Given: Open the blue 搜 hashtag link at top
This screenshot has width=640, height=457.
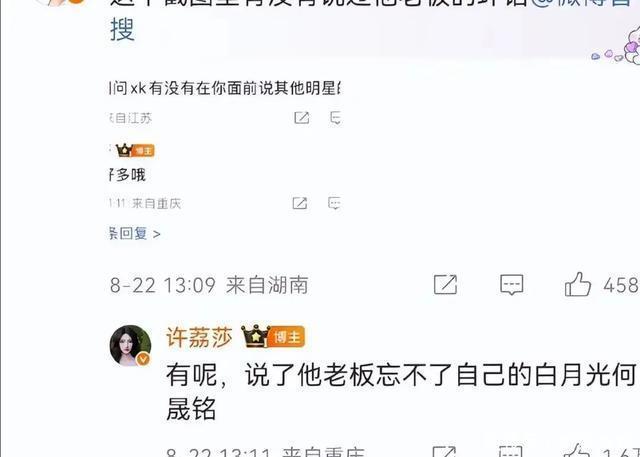Looking at the screenshot, I should (122, 30).
